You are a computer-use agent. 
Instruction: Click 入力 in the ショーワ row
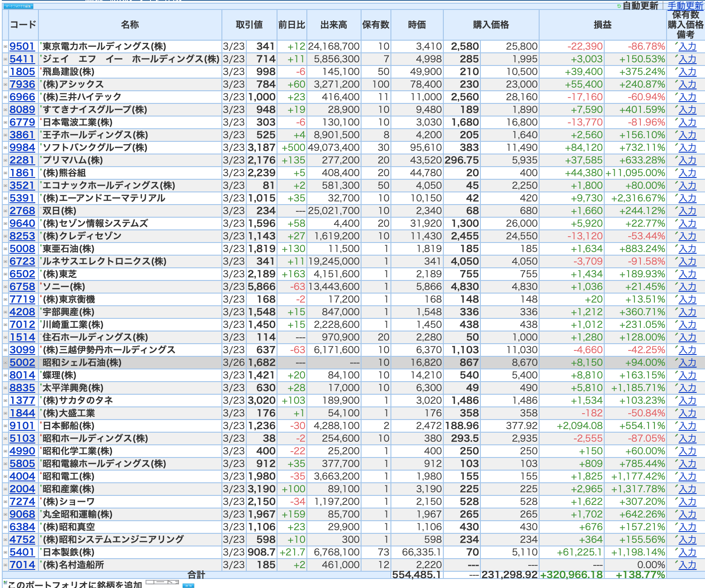pos(687,502)
